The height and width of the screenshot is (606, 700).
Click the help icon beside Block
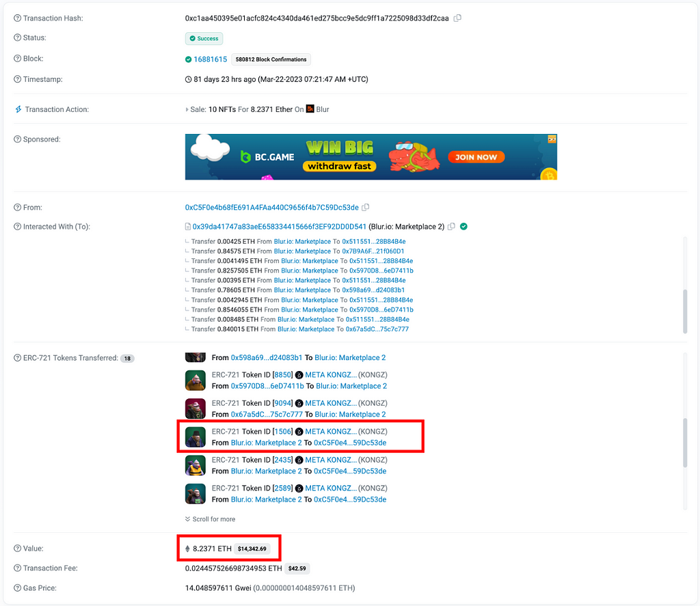17,59
